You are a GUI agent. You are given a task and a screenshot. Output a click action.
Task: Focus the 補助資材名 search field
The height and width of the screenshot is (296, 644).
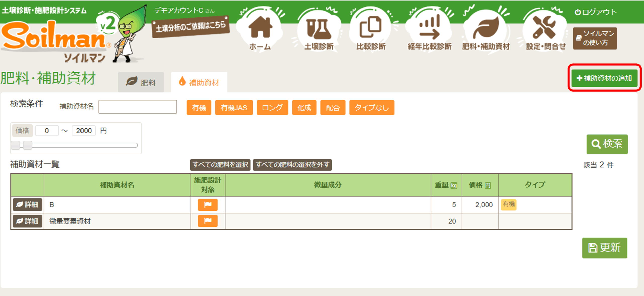pyautogui.click(x=138, y=107)
